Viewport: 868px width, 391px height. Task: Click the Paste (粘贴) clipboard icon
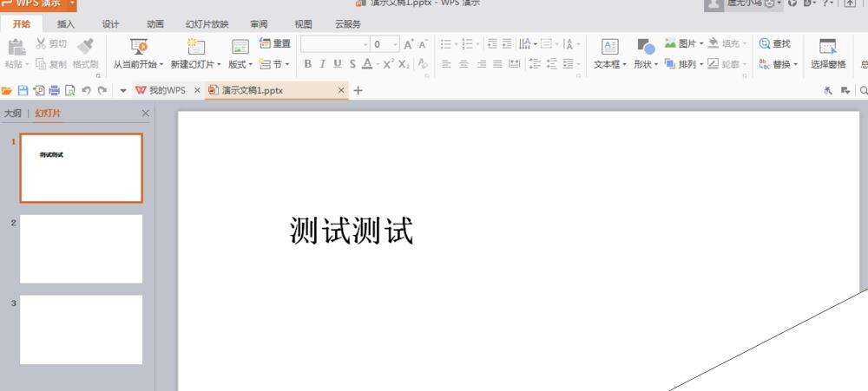coord(16,47)
